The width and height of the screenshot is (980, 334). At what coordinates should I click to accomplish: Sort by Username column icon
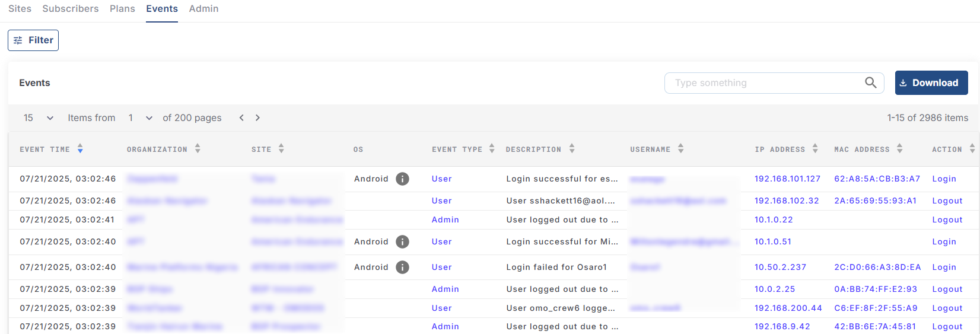[681, 149]
